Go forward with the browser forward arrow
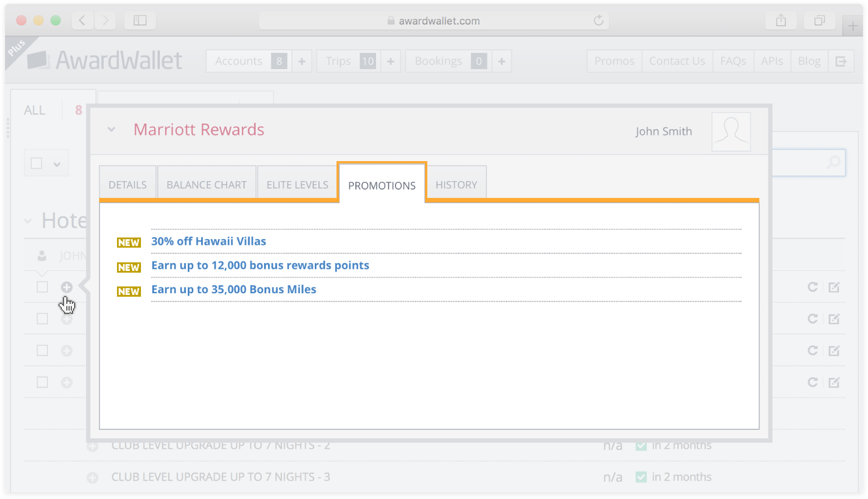 point(105,21)
